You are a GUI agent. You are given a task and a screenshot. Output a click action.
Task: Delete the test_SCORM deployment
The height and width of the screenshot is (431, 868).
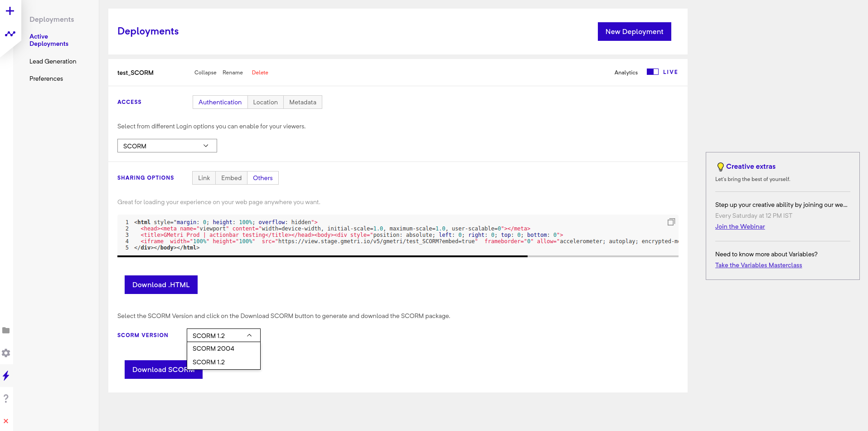[260, 73]
